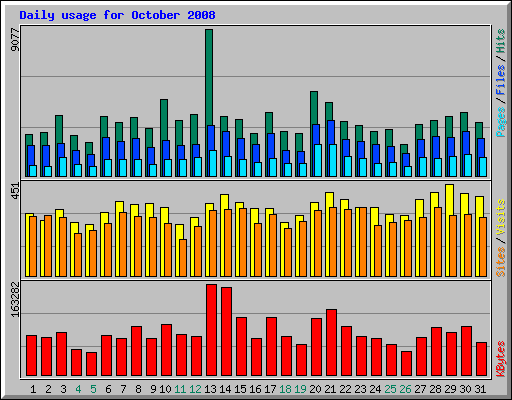
Task: Click the Pages legend label
Action: coord(500,122)
